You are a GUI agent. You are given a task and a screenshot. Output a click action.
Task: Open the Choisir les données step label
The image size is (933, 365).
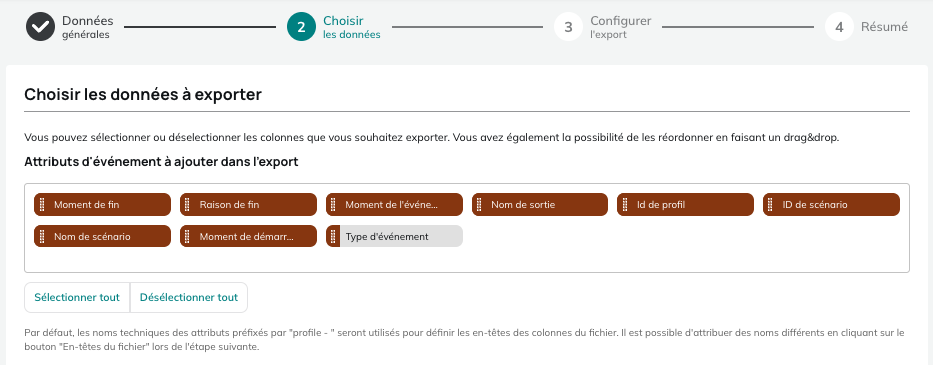(x=352, y=27)
